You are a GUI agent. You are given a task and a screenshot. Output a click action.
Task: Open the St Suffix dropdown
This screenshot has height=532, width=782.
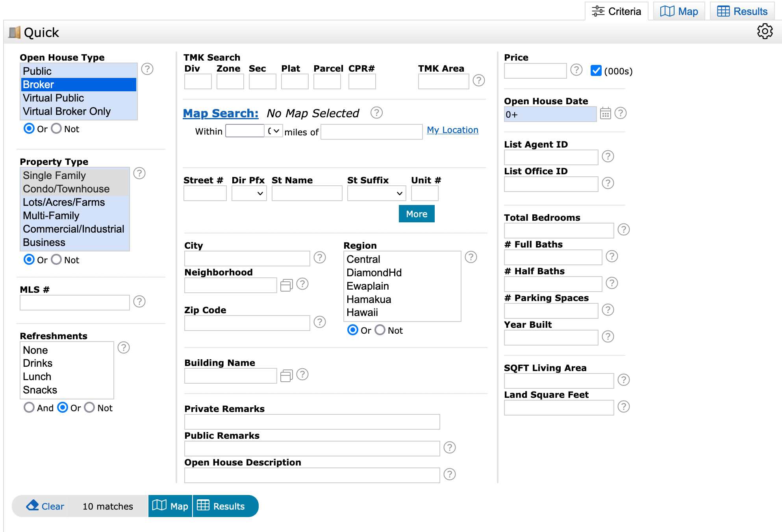[376, 194]
